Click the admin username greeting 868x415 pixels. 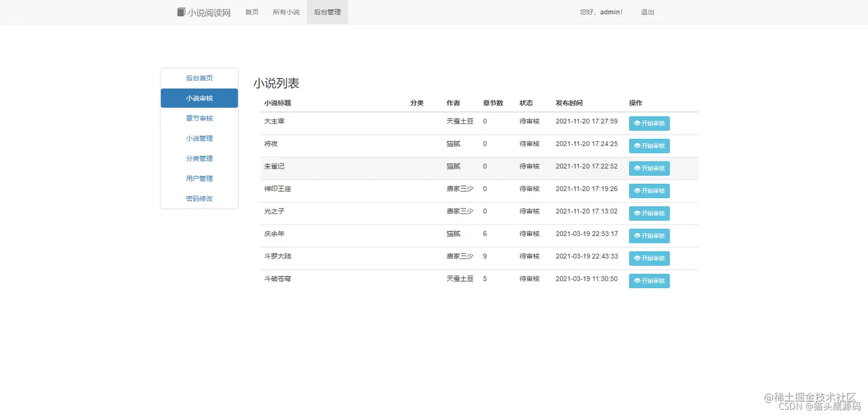click(x=601, y=12)
